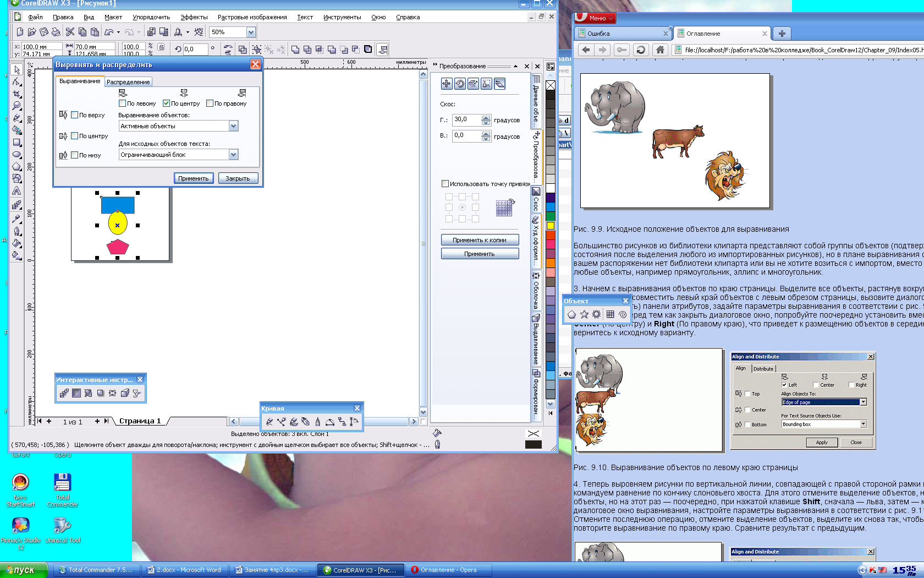
Task: Uncheck the horizontal 'По центру' checkbox
Action: [166, 103]
